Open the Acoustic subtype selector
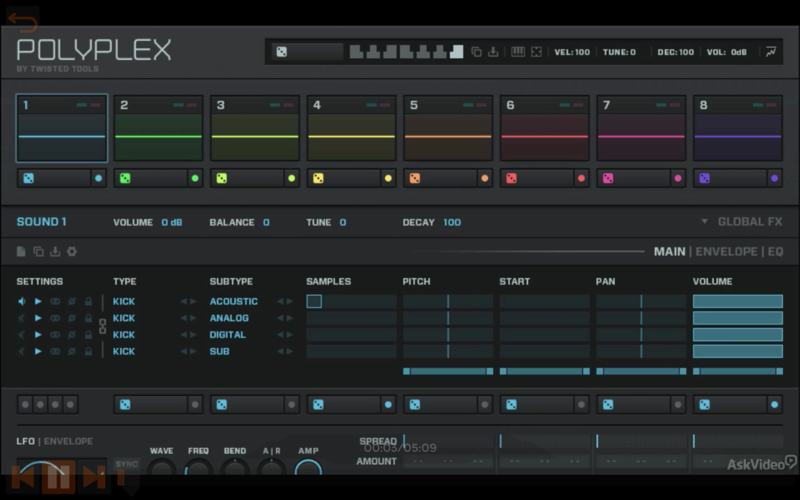Image resolution: width=800 pixels, height=500 pixels. 234,302
